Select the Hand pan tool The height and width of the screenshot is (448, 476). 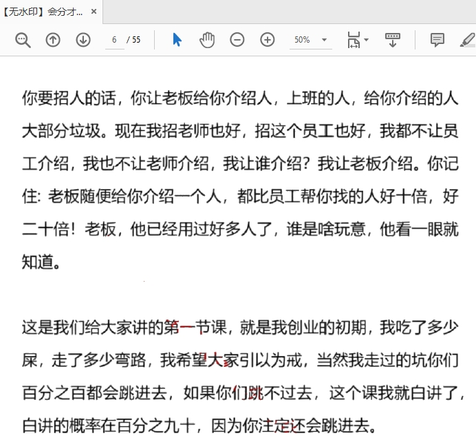pyautogui.click(x=207, y=40)
